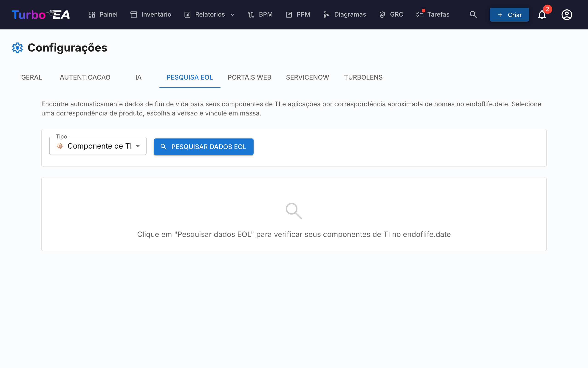This screenshot has height=368, width=588.
Task: Open the Painel dashboard
Action: tap(103, 14)
